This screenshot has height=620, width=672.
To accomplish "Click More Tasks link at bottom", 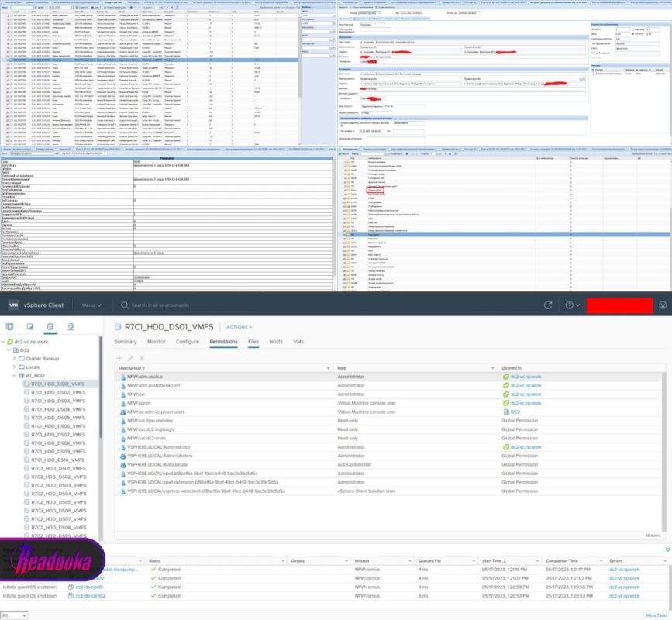I will pyautogui.click(x=656, y=615).
